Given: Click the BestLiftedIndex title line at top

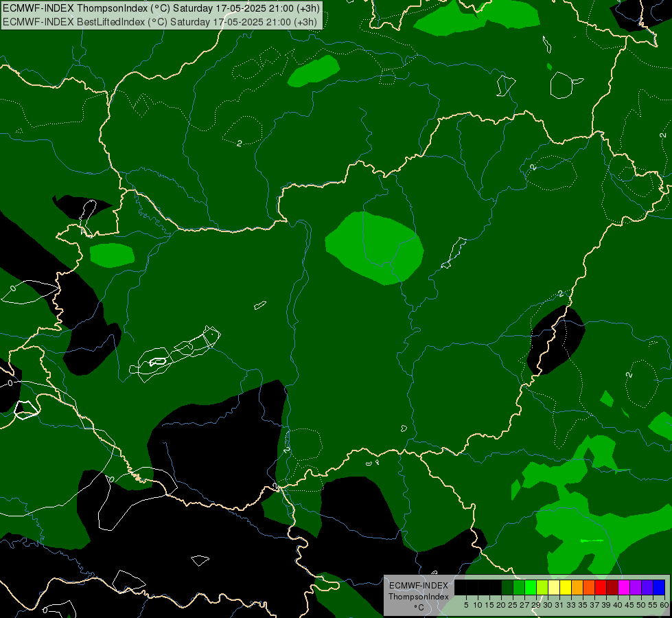Looking at the screenshot, I should tap(160, 21).
